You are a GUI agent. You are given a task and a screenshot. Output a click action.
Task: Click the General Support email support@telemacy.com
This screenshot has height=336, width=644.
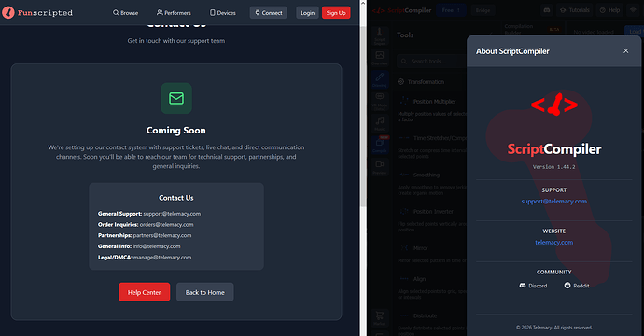pyautogui.click(x=172, y=214)
